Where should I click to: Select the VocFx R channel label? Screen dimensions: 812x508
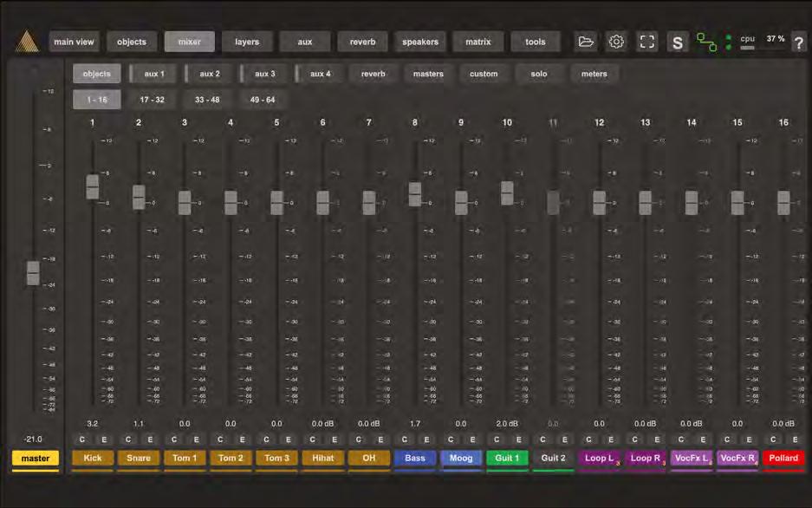coord(737,459)
